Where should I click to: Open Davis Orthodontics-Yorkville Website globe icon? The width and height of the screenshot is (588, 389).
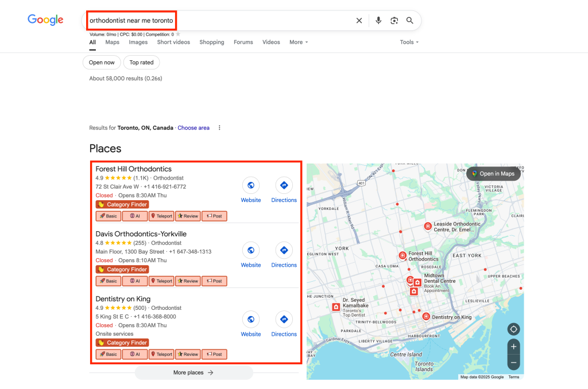251,250
